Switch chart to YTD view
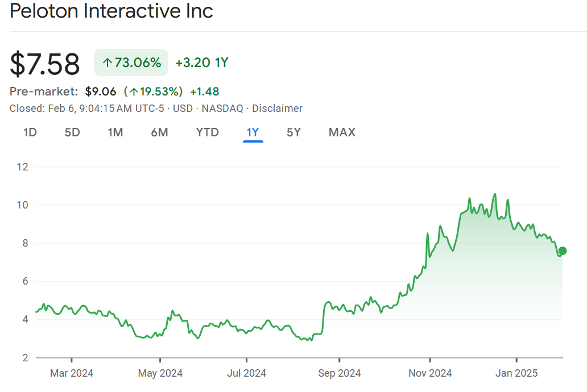Image resolution: width=587 pixels, height=392 pixels. click(x=207, y=132)
